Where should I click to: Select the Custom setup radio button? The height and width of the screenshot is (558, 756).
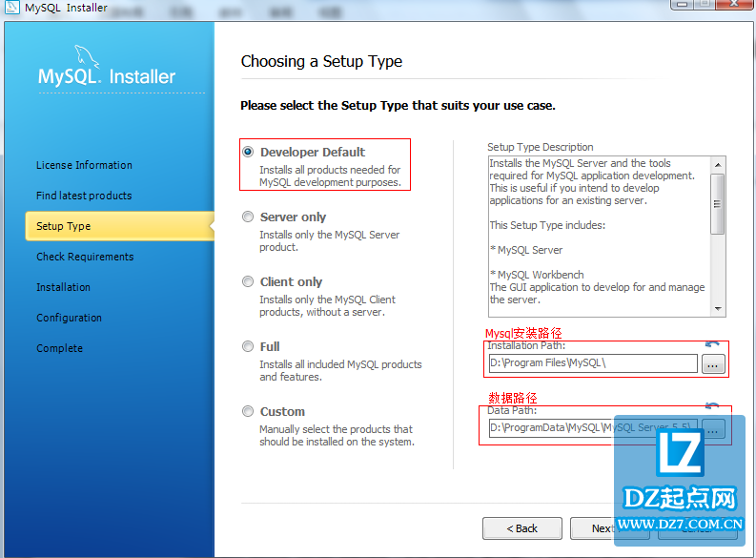[248, 411]
